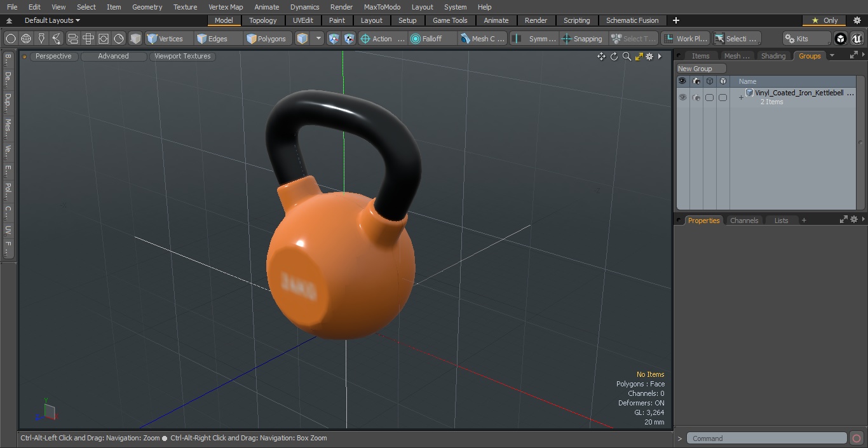Toggle render camera icon for Kettlebell group
Screen dimensions: 868x448
tap(696, 97)
